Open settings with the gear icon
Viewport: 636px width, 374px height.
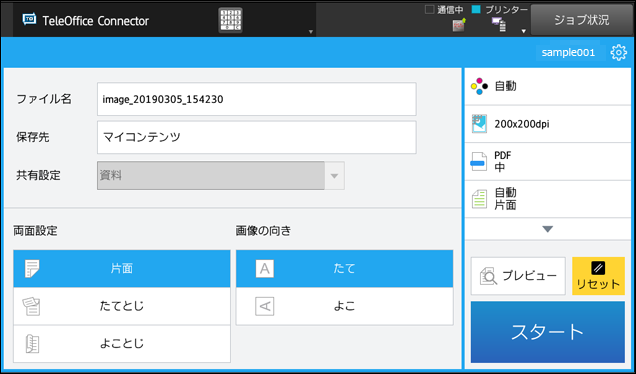click(619, 53)
